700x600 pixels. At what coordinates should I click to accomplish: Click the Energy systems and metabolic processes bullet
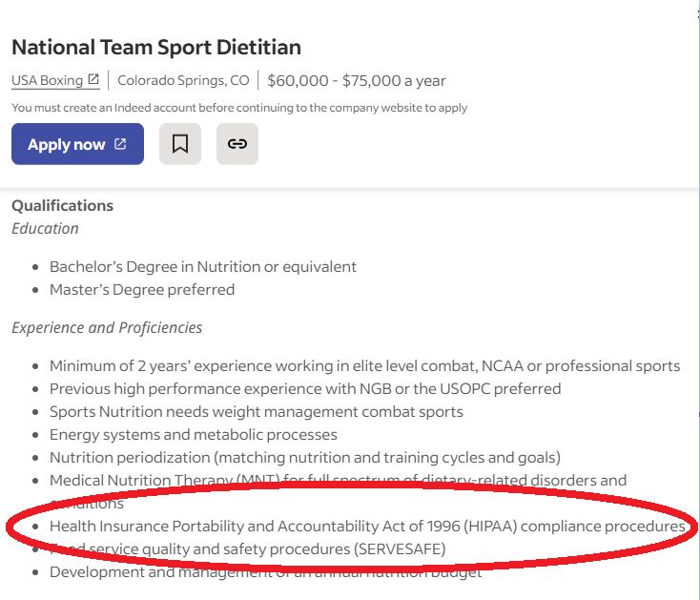pos(194,434)
